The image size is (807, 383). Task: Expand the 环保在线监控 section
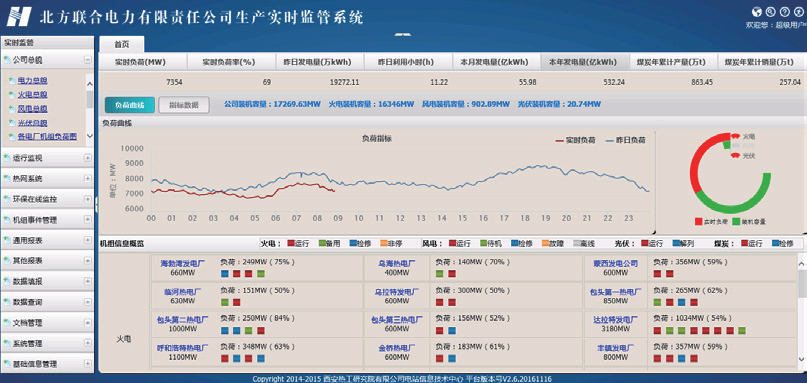pos(87,199)
